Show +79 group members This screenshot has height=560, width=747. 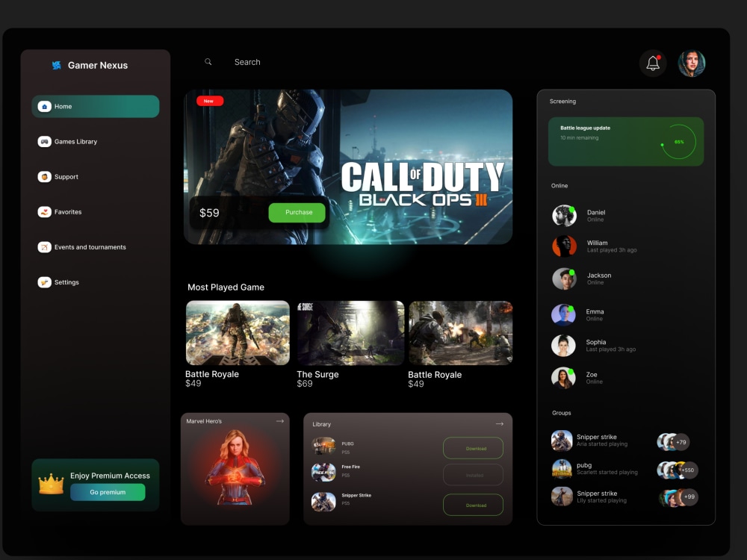click(x=681, y=442)
